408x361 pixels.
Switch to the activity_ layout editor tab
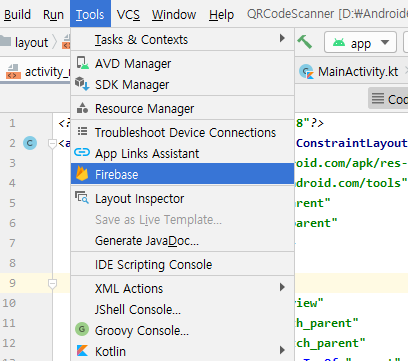tap(35, 71)
